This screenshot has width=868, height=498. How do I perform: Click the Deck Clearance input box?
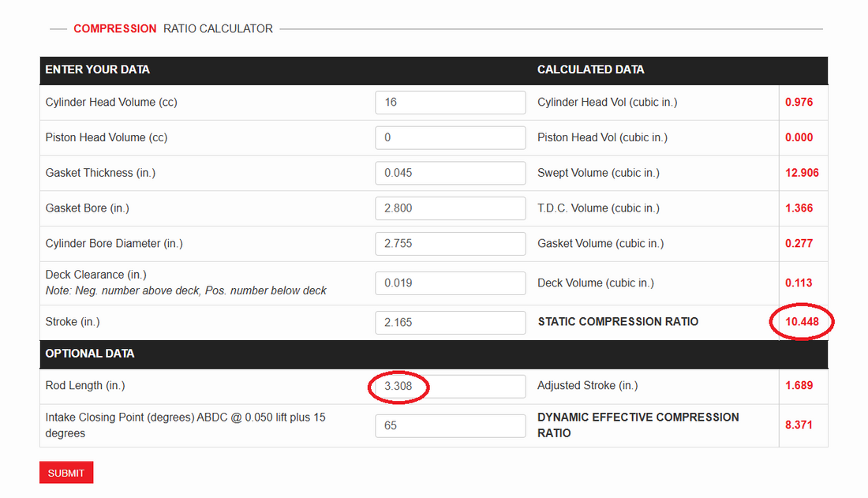[450, 283]
